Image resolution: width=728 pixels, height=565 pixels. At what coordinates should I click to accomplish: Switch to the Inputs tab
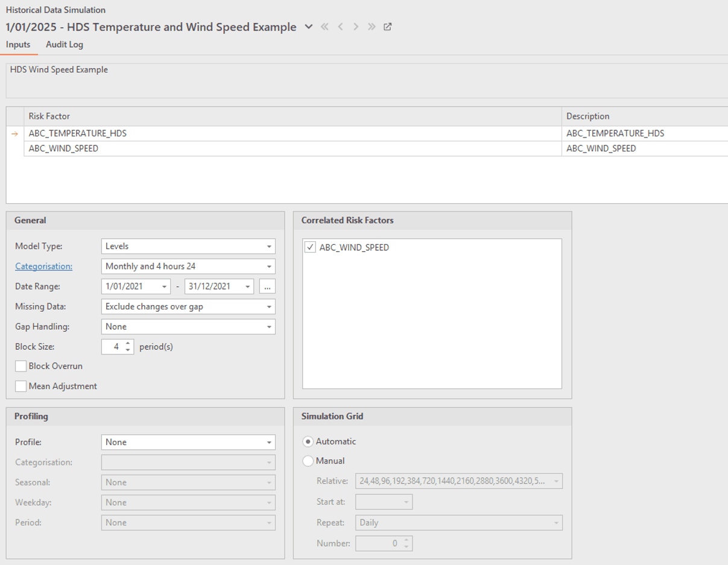[x=18, y=45]
